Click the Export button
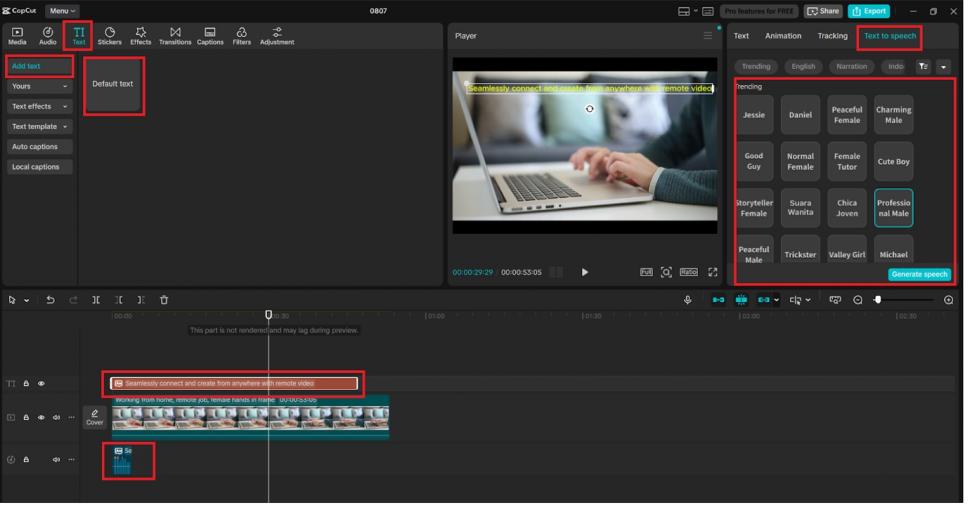Screen dimensions: 970x512 (869, 11)
